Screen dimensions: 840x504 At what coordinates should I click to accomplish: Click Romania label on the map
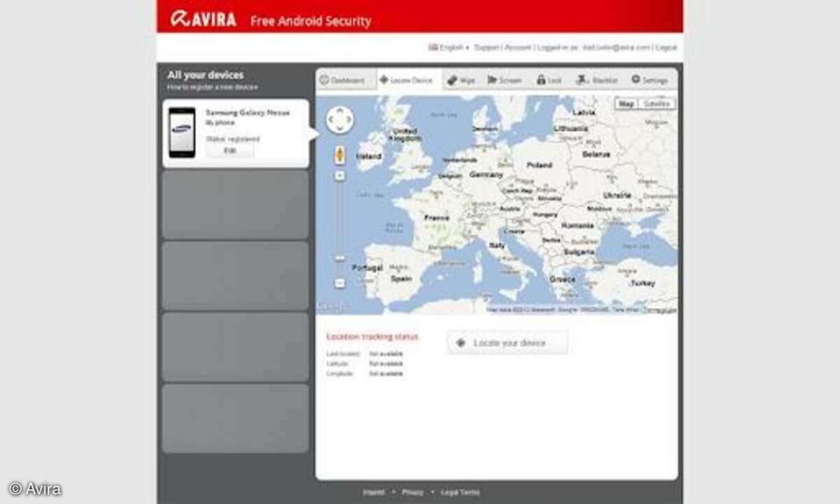coord(577,225)
